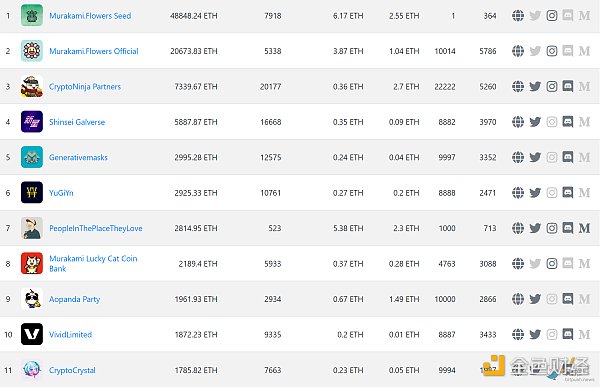The height and width of the screenshot is (387, 600).
Task: Open Generativemasks Twitter icon
Action: 535,157
